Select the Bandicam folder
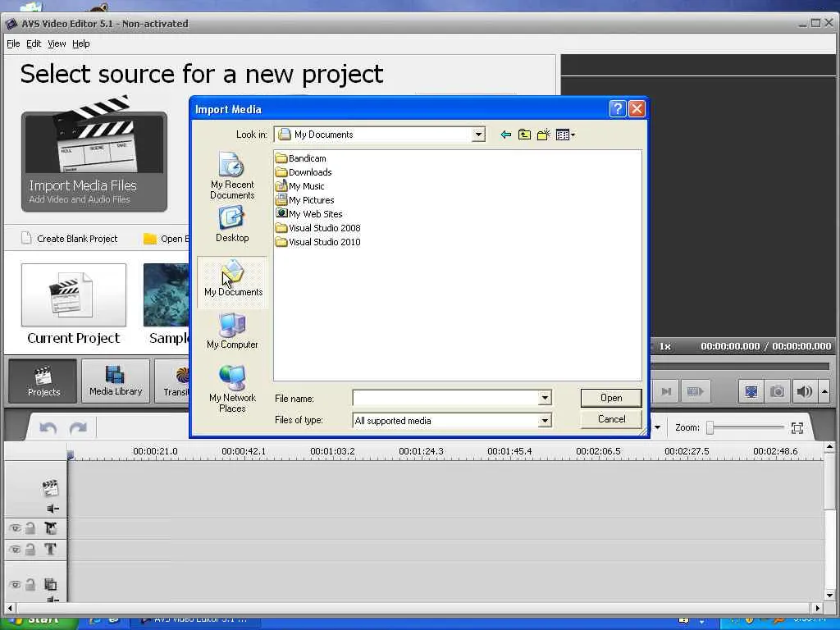The image size is (840, 630). click(300, 158)
